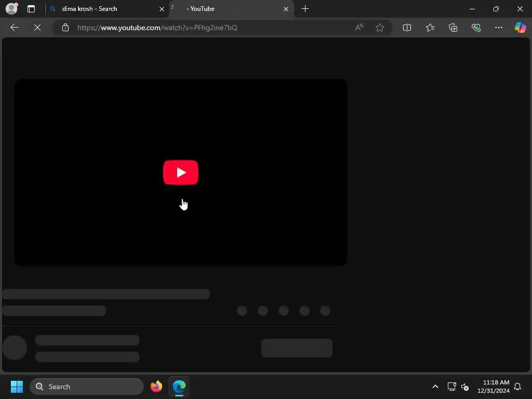
Task: Show hidden system tray icons
Action: (435, 387)
